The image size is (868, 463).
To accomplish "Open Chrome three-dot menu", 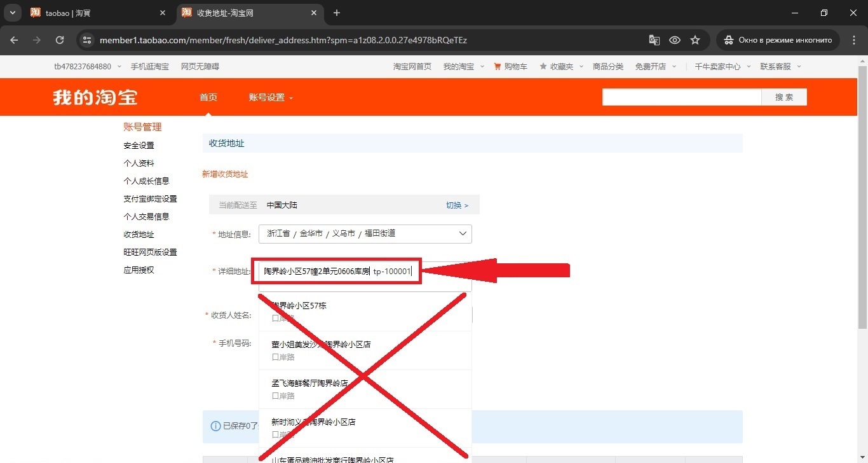I will 853,40.
